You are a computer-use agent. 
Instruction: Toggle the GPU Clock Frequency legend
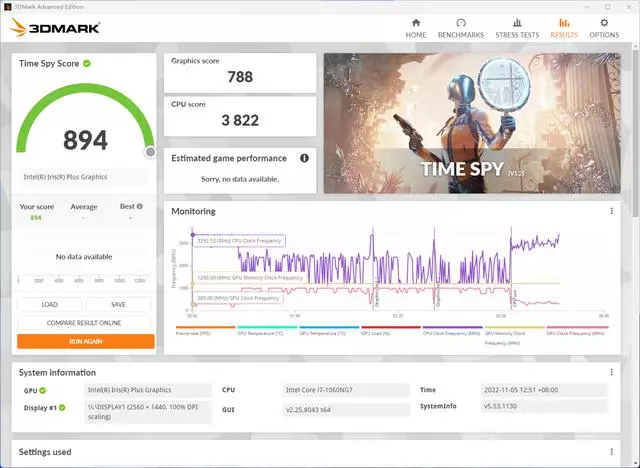[577, 330]
